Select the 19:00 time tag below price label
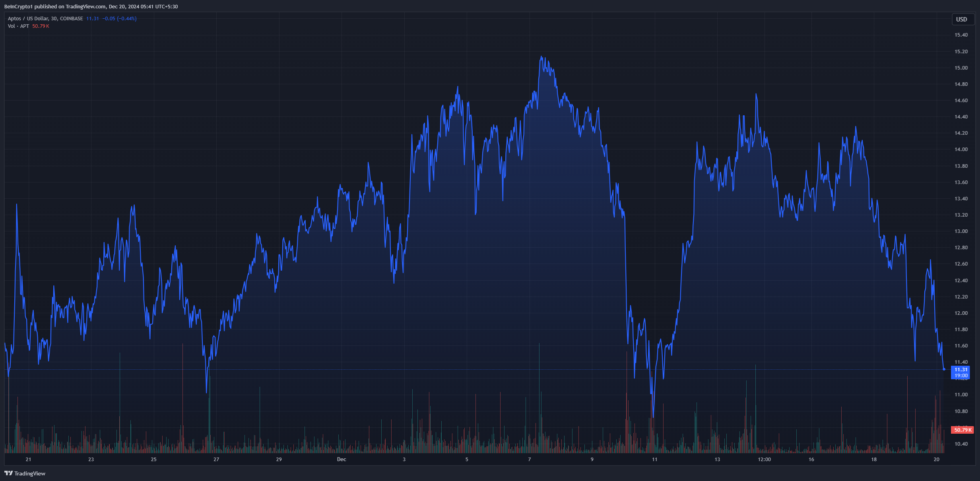 [962, 375]
